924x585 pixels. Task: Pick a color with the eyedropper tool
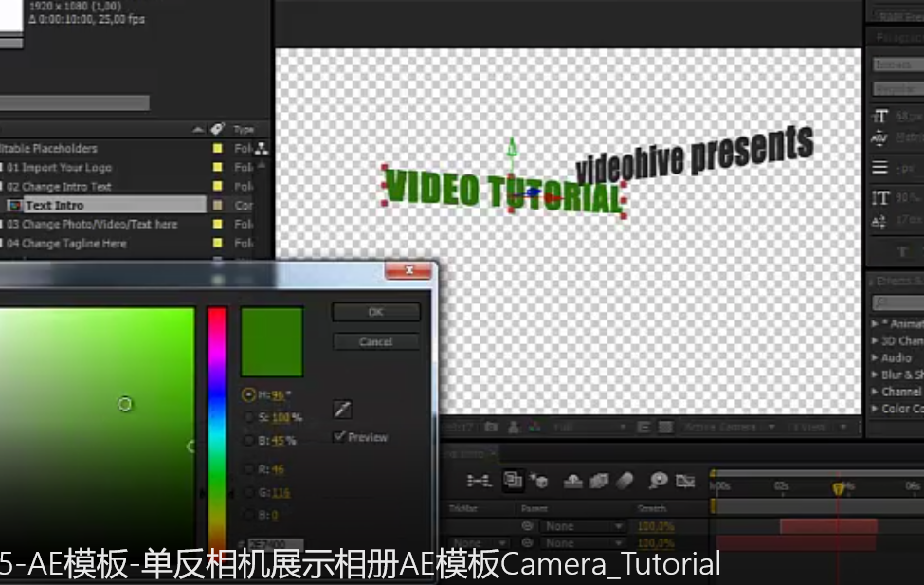(x=342, y=410)
